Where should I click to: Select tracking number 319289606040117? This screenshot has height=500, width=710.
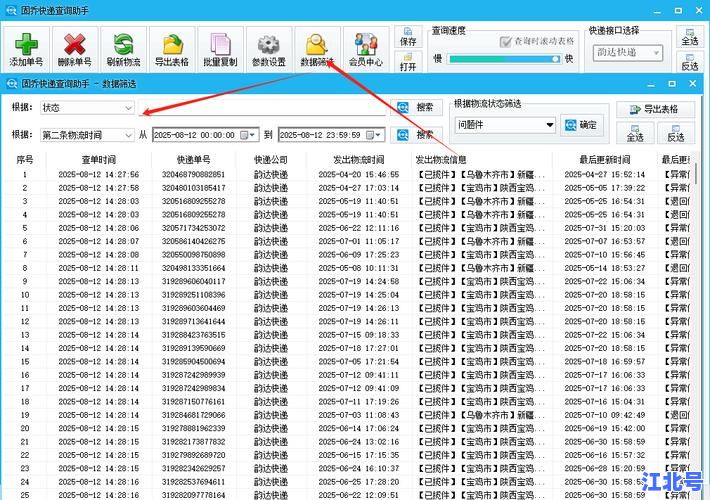(193, 281)
